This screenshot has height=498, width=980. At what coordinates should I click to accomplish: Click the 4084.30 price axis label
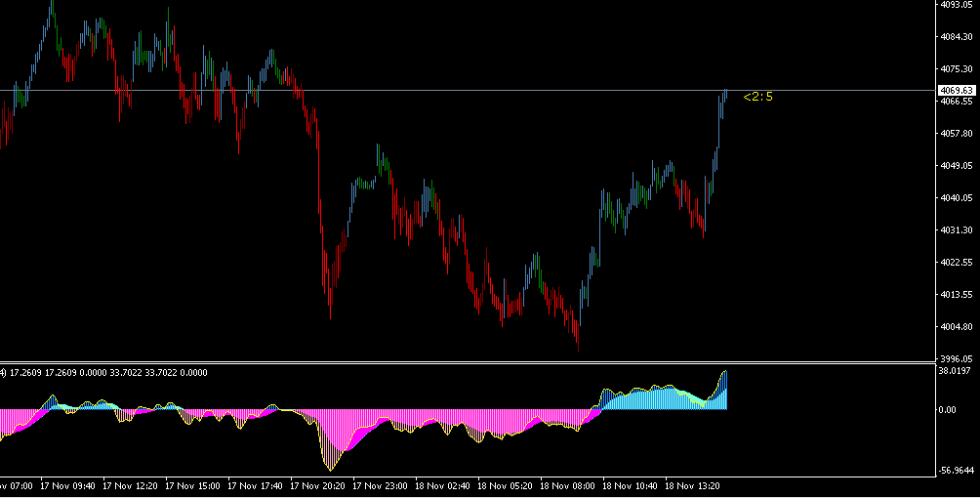tap(957, 37)
